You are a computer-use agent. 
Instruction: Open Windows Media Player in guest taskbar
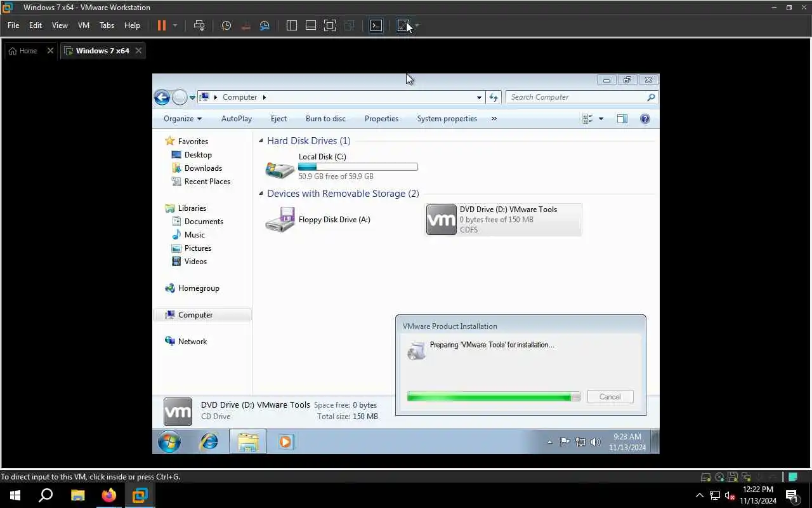click(285, 442)
